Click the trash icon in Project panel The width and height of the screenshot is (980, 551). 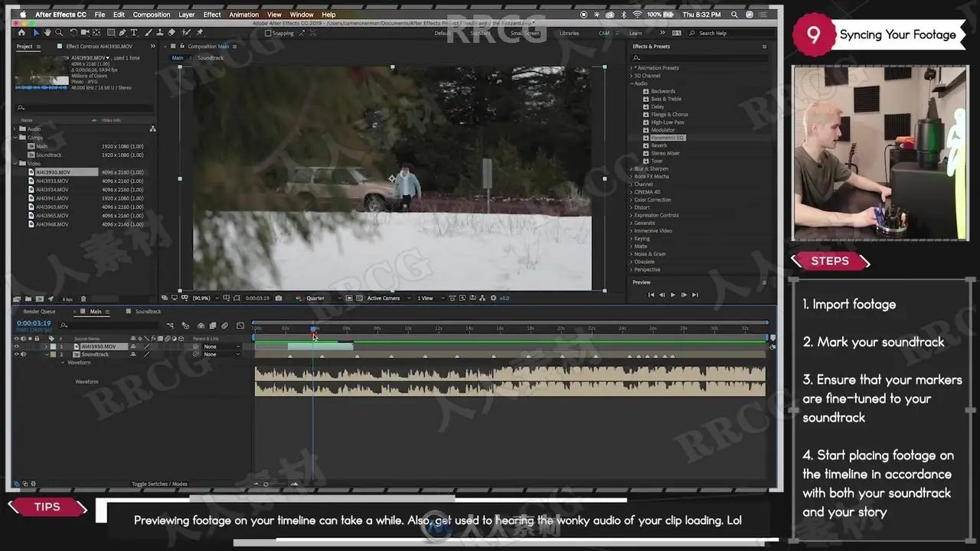coord(83,298)
